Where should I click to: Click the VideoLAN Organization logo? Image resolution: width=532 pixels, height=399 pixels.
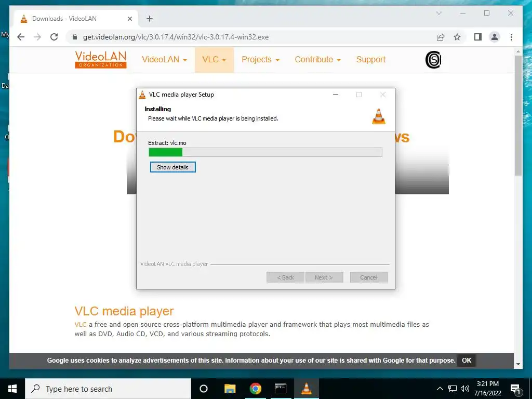coord(101,60)
